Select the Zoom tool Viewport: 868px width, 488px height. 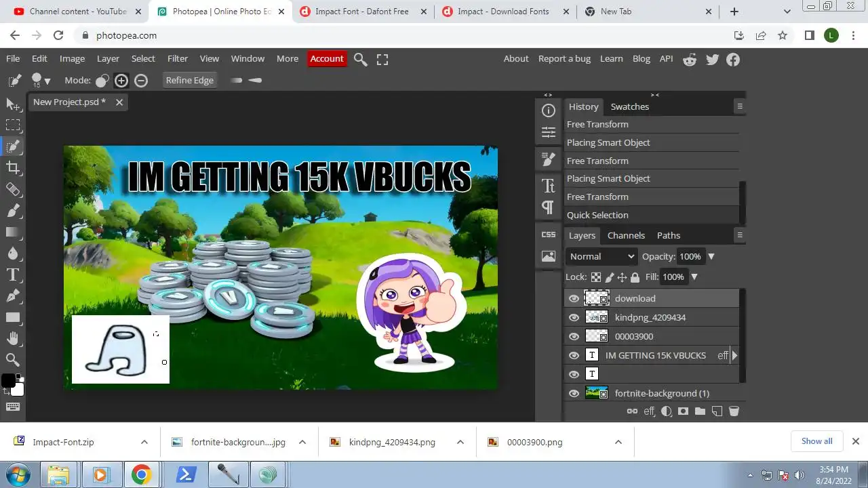pos(13,360)
